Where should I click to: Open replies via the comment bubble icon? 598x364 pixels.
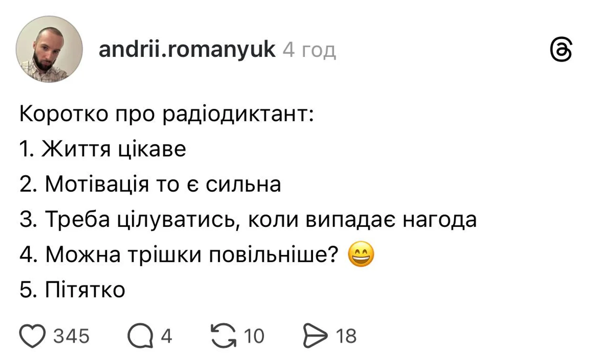pos(140,336)
